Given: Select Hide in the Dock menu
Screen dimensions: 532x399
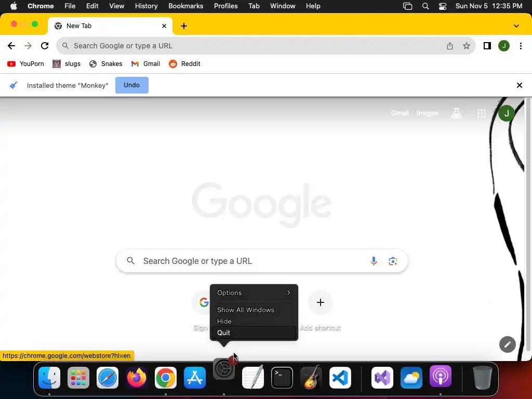Looking at the screenshot, I should 254,321.
